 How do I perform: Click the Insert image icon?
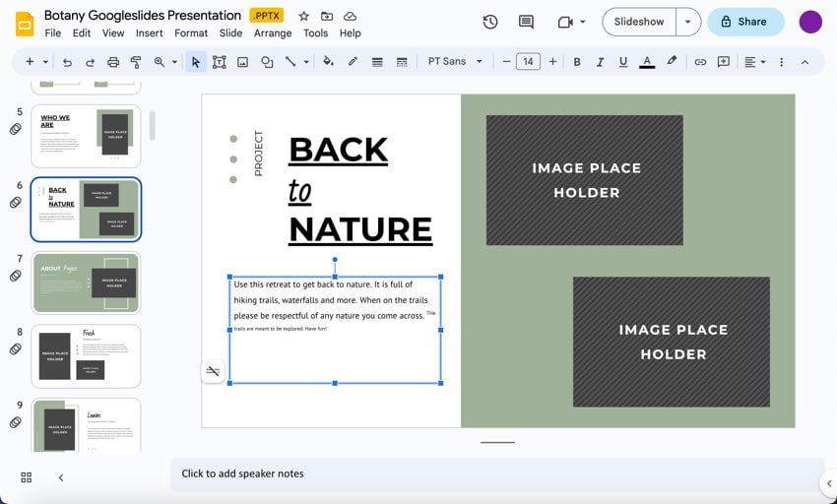tap(242, 62)
